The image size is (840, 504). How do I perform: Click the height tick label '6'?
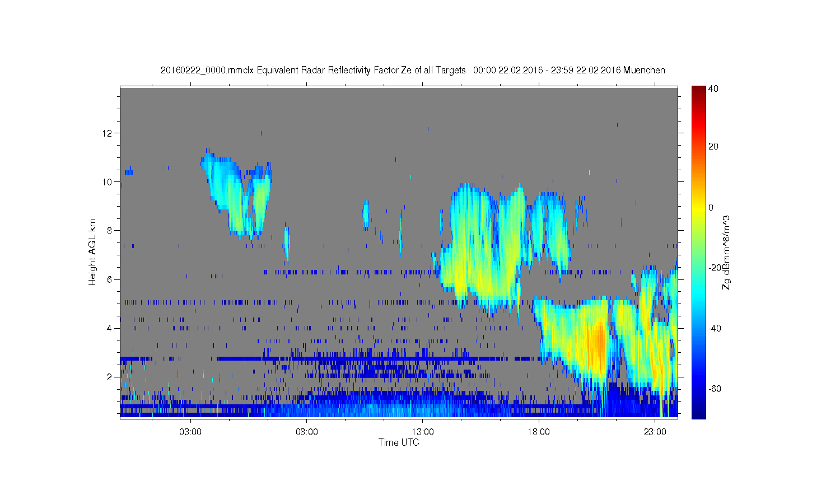click(110, 279)
